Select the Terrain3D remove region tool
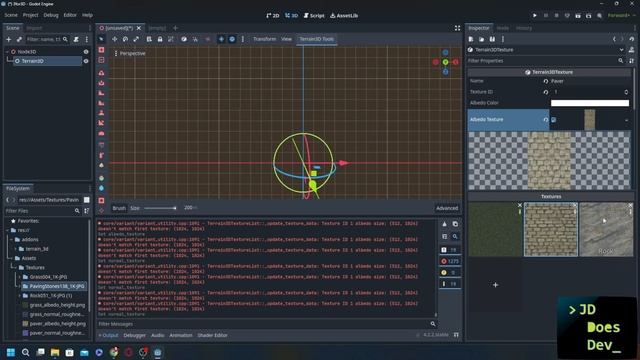The height and width of the screenshot is (360, 640). [x=101, y=60]
